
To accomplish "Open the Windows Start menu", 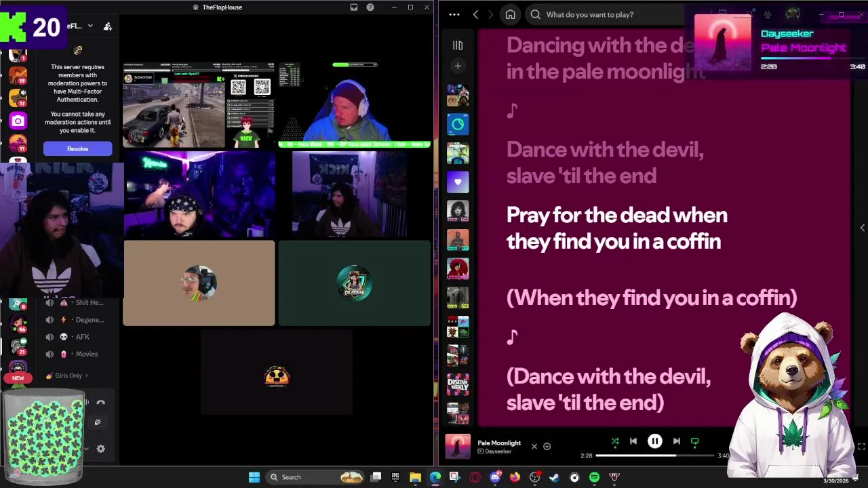I will click(x=254, y=477).
